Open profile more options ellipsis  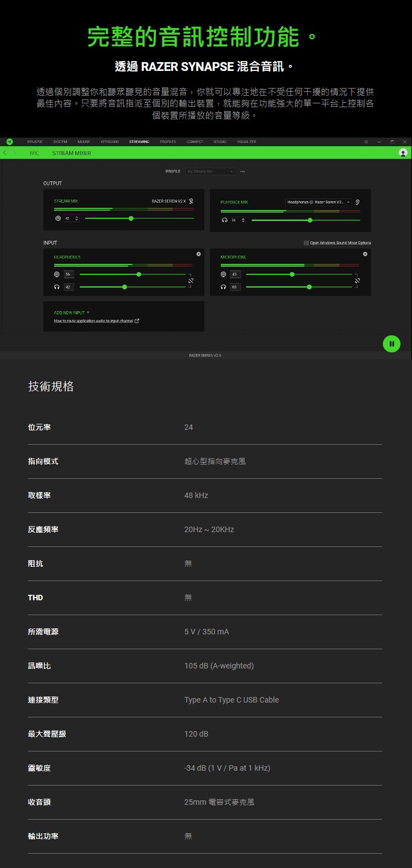[242, 172]
